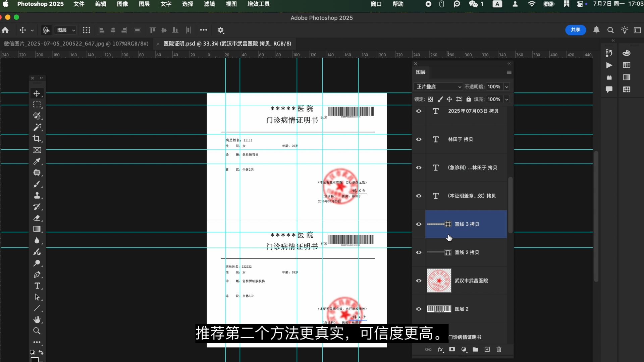Image resolution: width=644 pixels, height=362 pixels.
Task: Select the 武汉市武昌医院 layer name
Action: pyautogui.click(x=471, y=281)
